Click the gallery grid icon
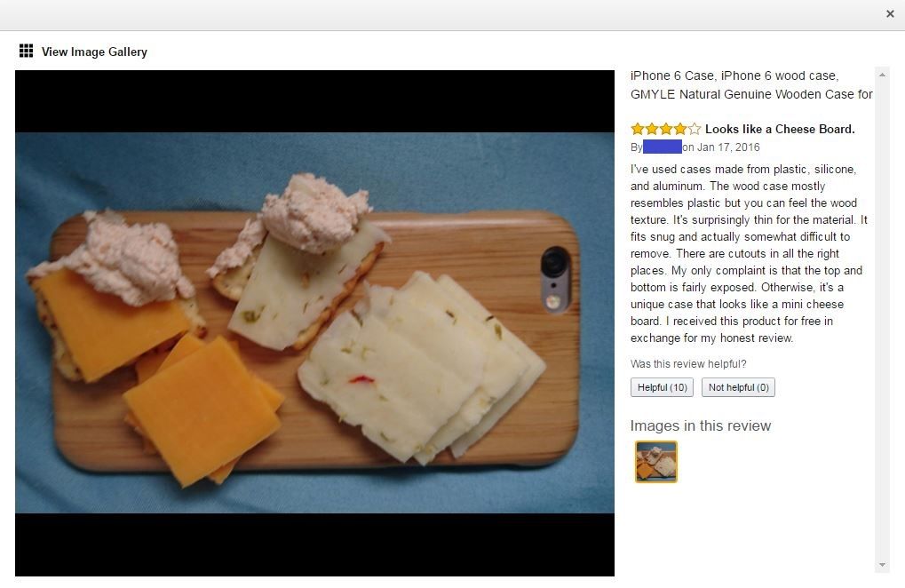 [x=26, y=51]
